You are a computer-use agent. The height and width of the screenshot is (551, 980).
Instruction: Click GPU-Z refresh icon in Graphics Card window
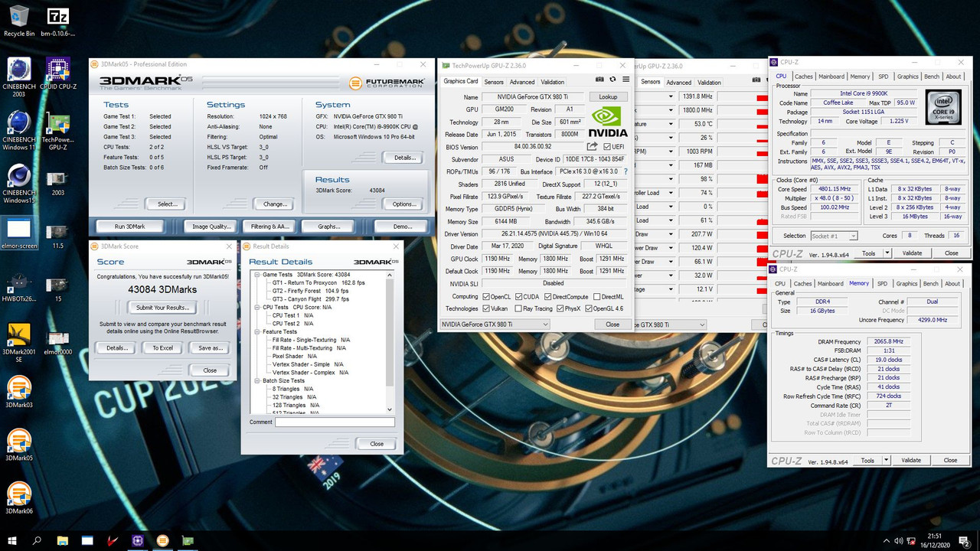(612, 80)
